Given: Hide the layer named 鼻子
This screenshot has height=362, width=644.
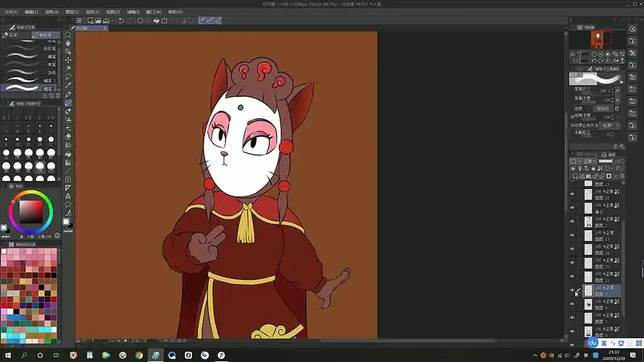Looking at the screenshot, I should click(572, 207).
